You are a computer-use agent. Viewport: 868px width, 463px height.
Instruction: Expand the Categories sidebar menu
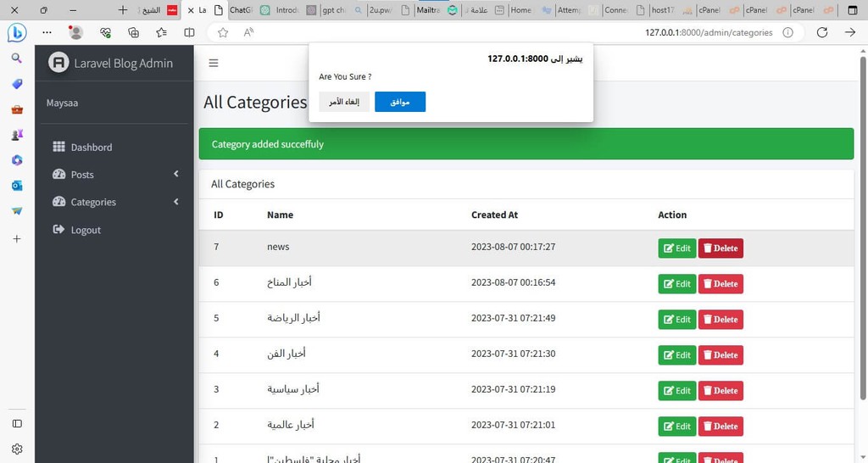[x=115, y=202]
